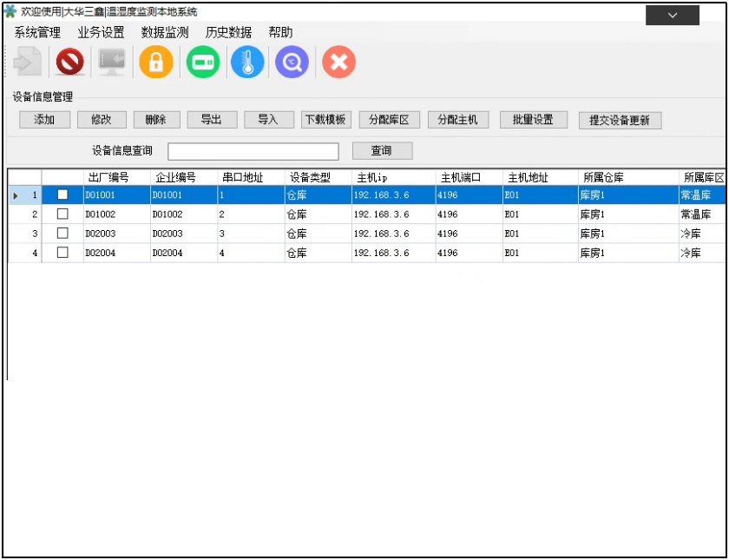This screenshot has width=729, height=560.
Task: Click the greyed document arrow toolbar icon
Action: pos(28,63)
